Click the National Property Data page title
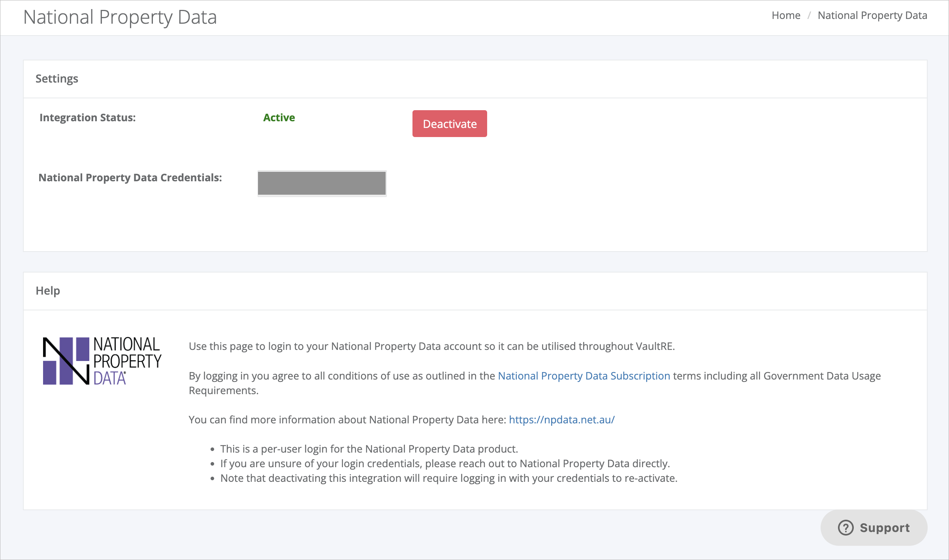The image size is (949, 560). pos(120,17)
